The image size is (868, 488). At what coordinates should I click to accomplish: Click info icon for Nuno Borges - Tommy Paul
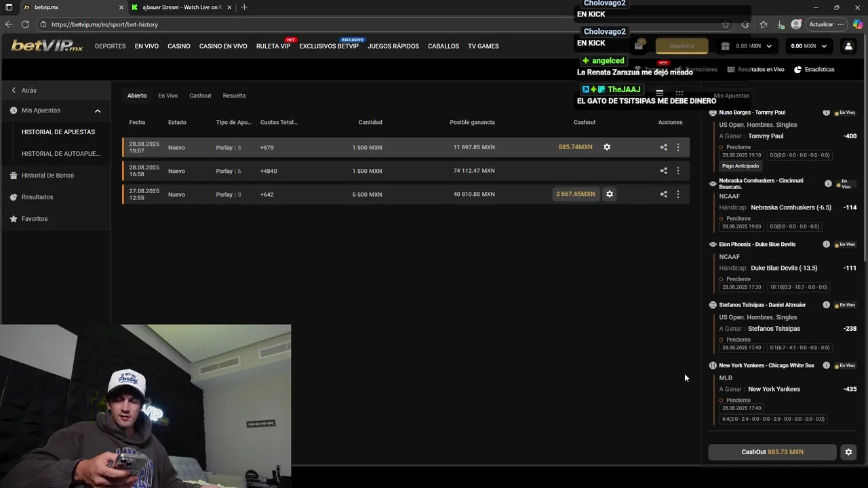pos(826,113)
